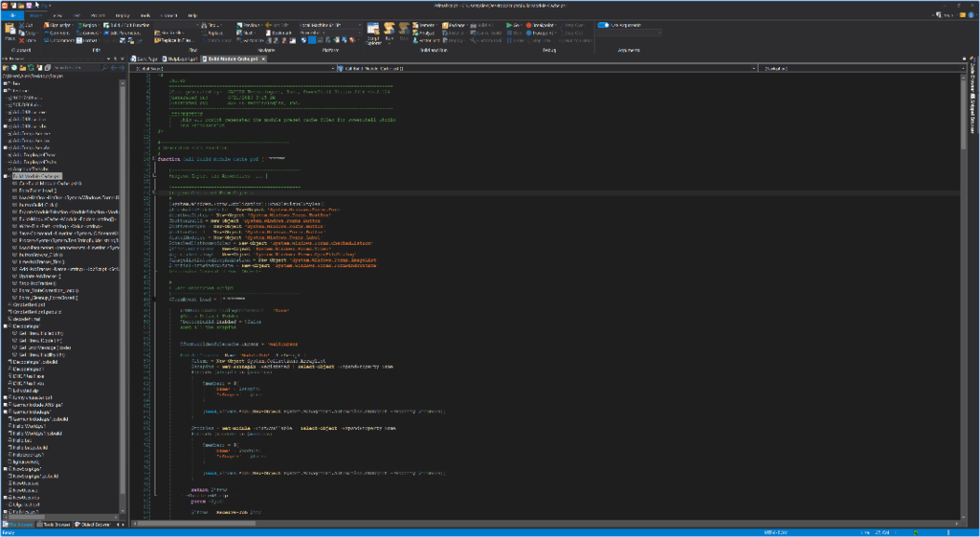Click the Copy icon in Clipboard group
This screenshot has width=980, height=537.
(x=22, y=33)
